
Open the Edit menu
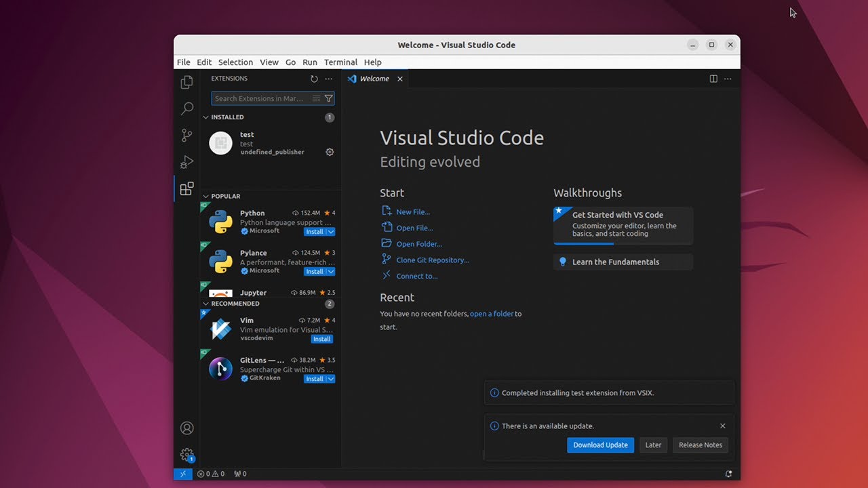204,62
